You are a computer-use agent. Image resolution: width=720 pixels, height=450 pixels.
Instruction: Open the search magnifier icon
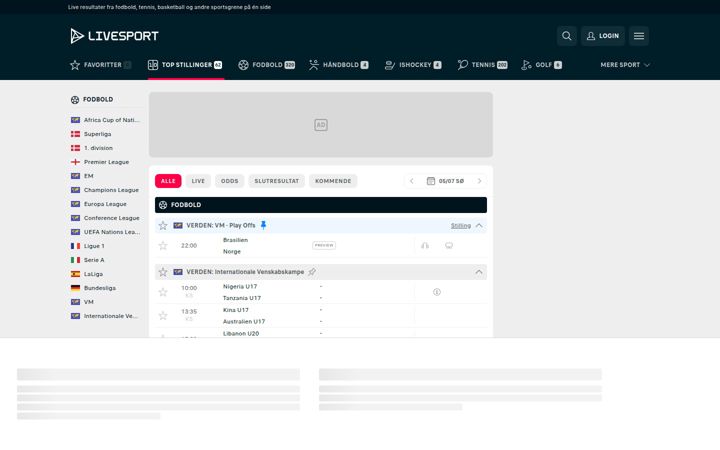pos(567,36)
